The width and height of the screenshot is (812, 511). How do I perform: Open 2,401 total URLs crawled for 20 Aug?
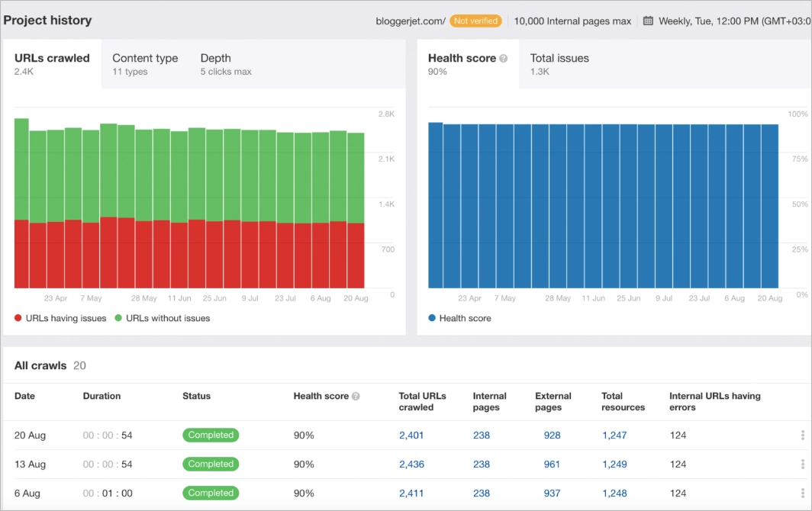click(x=413, y=435)
